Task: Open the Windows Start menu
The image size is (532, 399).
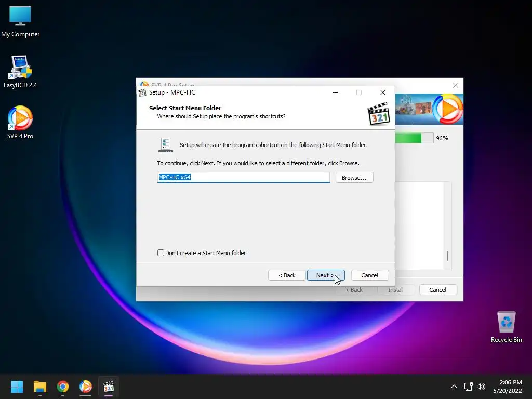Action: tap(17, 387)
